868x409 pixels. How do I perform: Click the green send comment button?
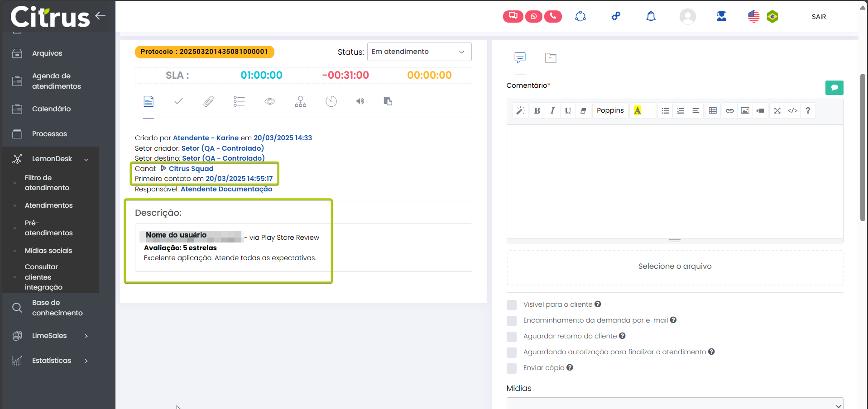pyautogui.click(x=834, y=88)
